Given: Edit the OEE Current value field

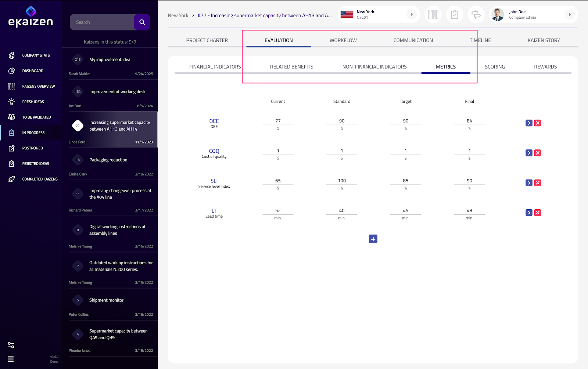Looking at the screenshot, I should pyautogui.click(x=278, y=121).
